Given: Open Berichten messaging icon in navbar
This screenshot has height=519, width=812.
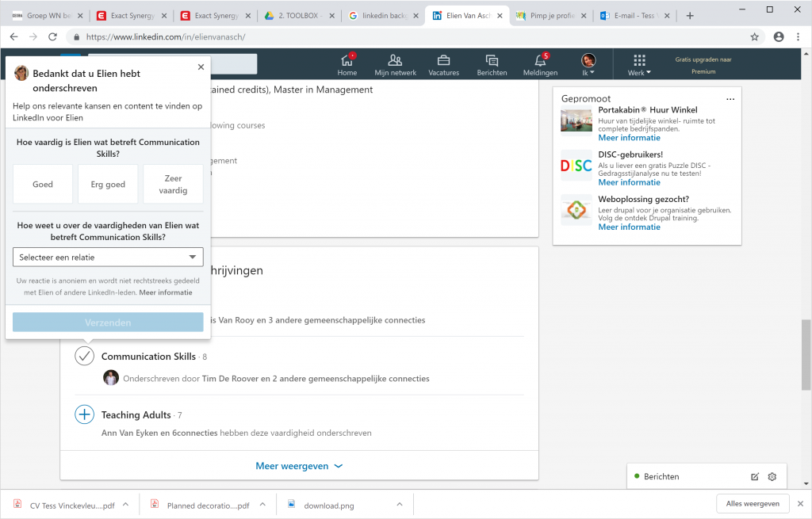Looking at the screenshot, I should click(x=492, y=65).
